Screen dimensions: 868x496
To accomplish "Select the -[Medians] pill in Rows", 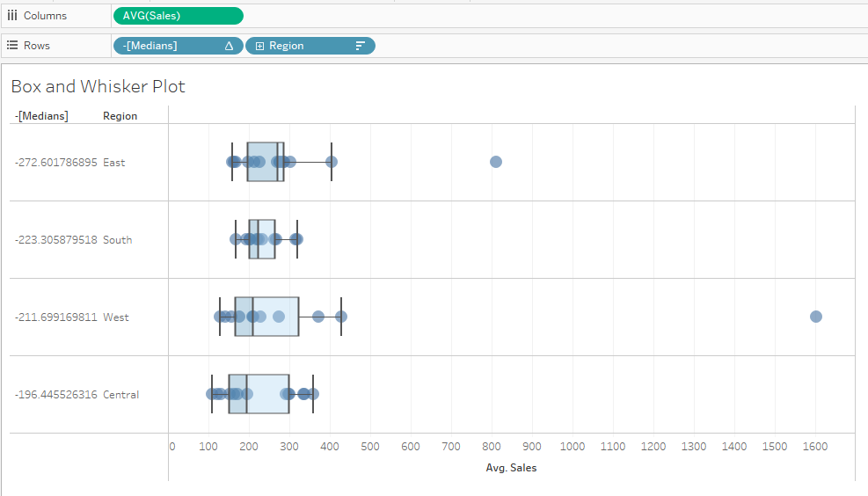I will point(167,46).
